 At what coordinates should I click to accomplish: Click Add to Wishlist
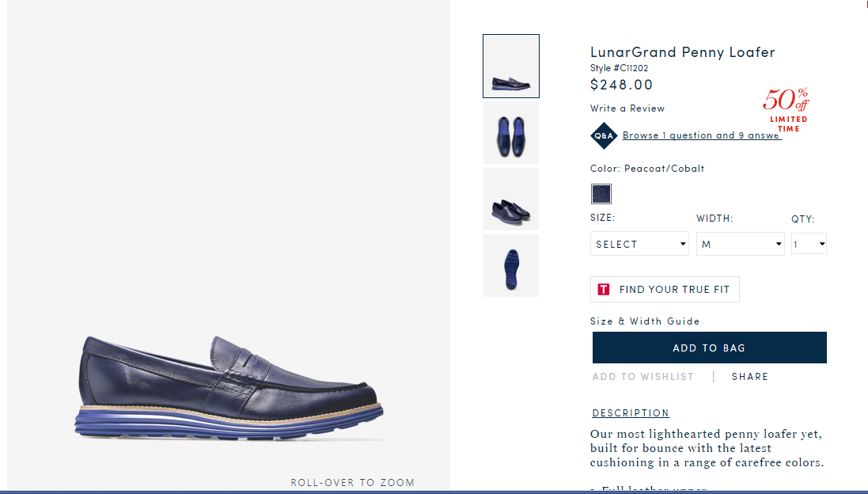click(x=642, y=377)
